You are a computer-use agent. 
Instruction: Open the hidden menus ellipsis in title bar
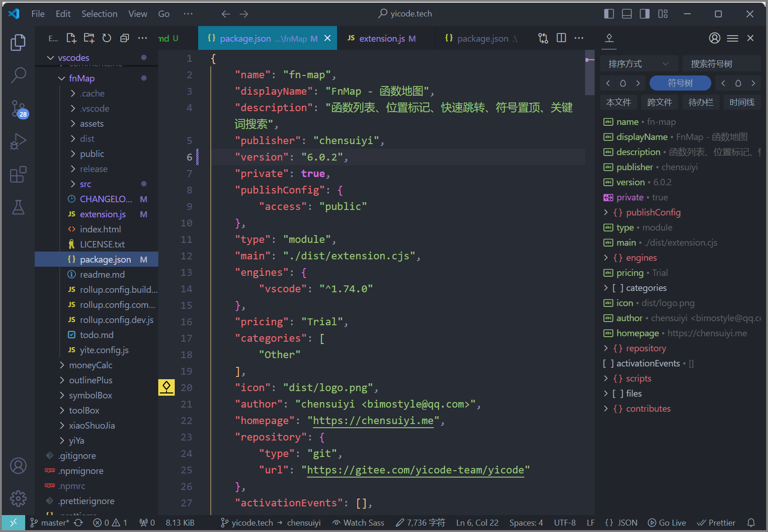point(188,14)
